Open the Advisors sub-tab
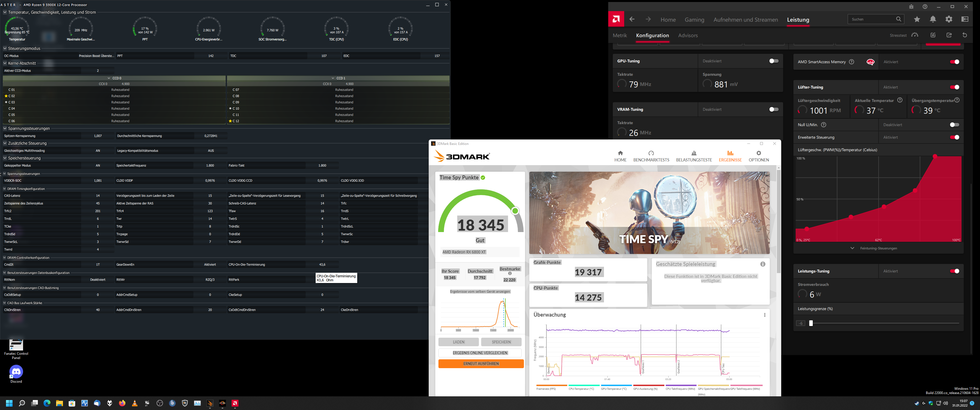This screenshot has width=980, height=410. click(x=688, y=35)
